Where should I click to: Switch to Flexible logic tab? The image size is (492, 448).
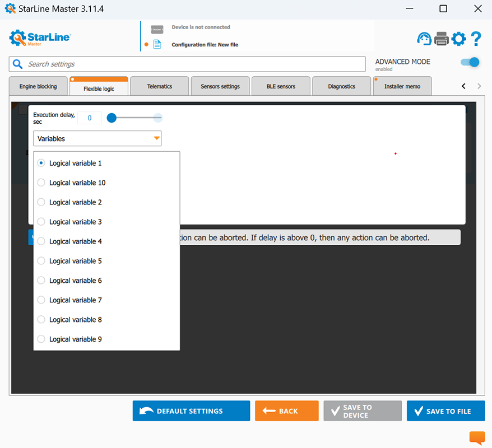[x=99, y=87]
